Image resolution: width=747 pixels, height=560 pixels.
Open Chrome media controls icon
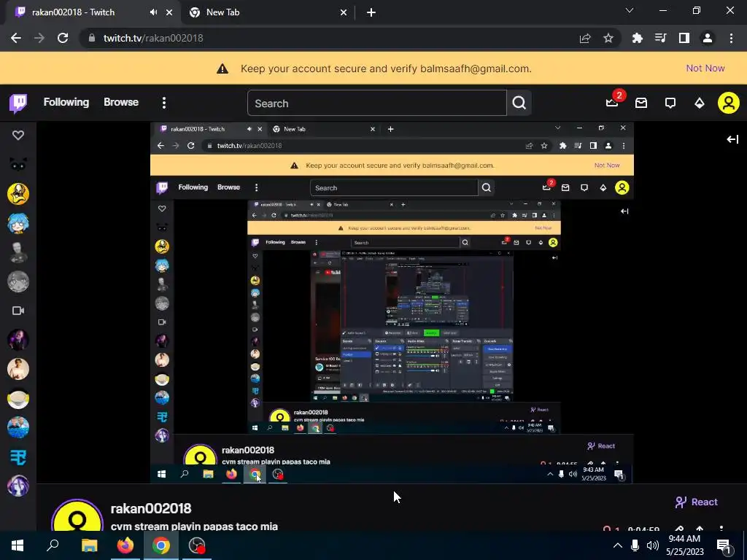click(660, 38)
